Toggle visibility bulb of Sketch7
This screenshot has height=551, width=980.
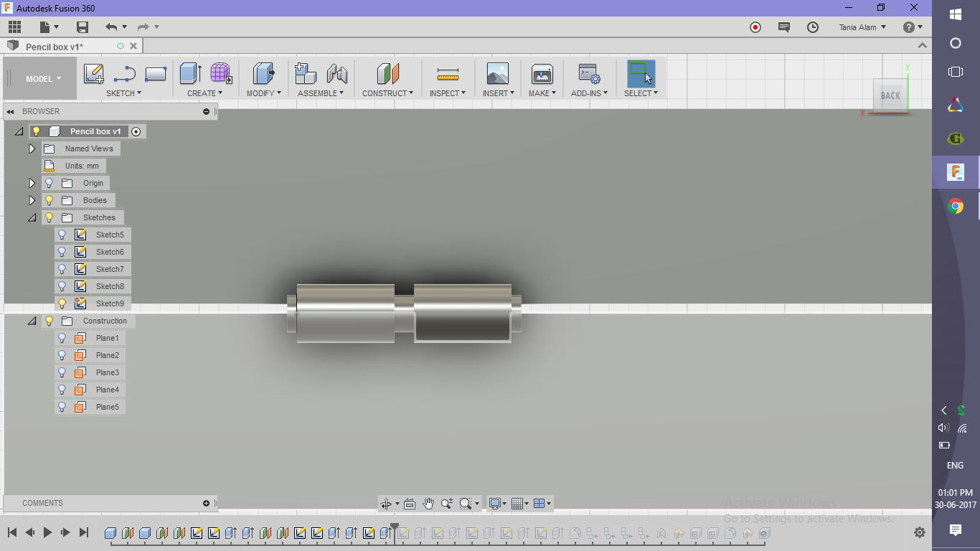click(x=62, y=269)
